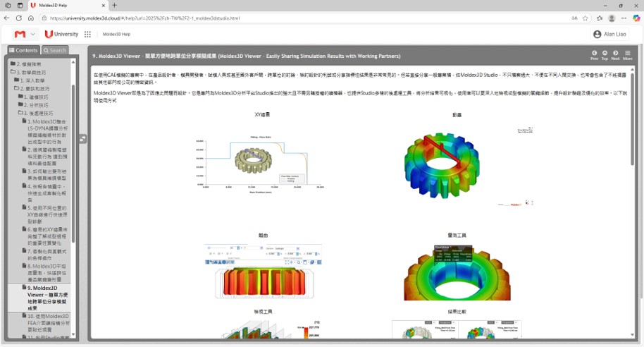Close the Moldex3D Help tab
This screenshot has height=347, width=644.
click(103, 6)
